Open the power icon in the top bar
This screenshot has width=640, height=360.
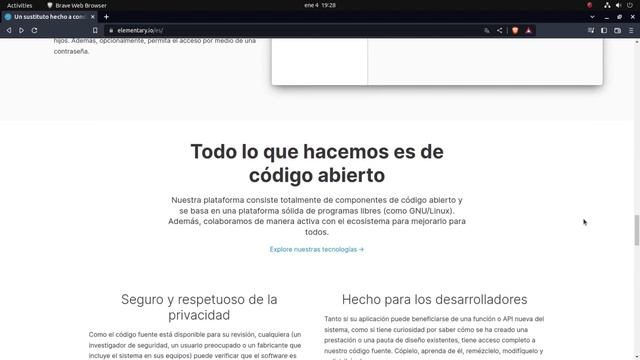(630, 5)
